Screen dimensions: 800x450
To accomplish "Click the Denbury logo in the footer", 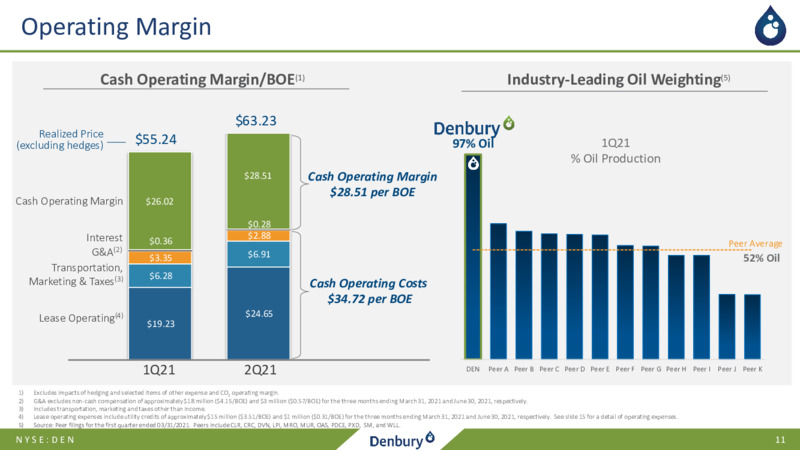I will tap(402, 439).
